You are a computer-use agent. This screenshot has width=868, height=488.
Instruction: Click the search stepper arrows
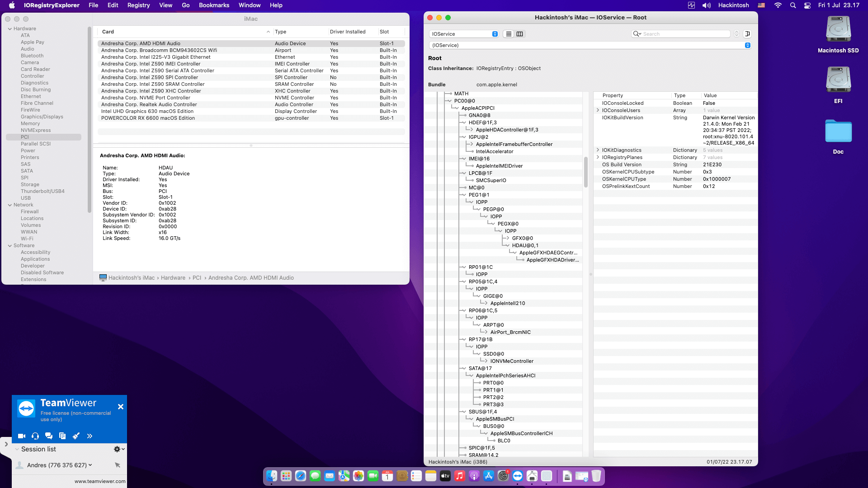coord(736,34)
